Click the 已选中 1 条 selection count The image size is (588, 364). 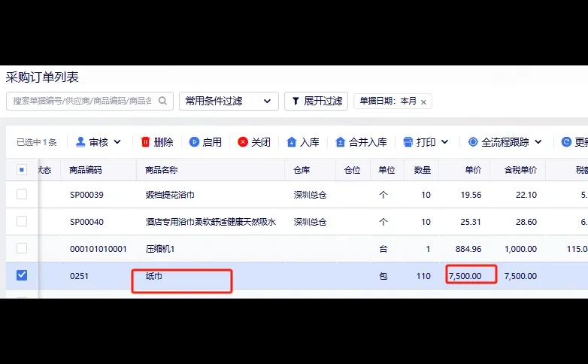37,142
